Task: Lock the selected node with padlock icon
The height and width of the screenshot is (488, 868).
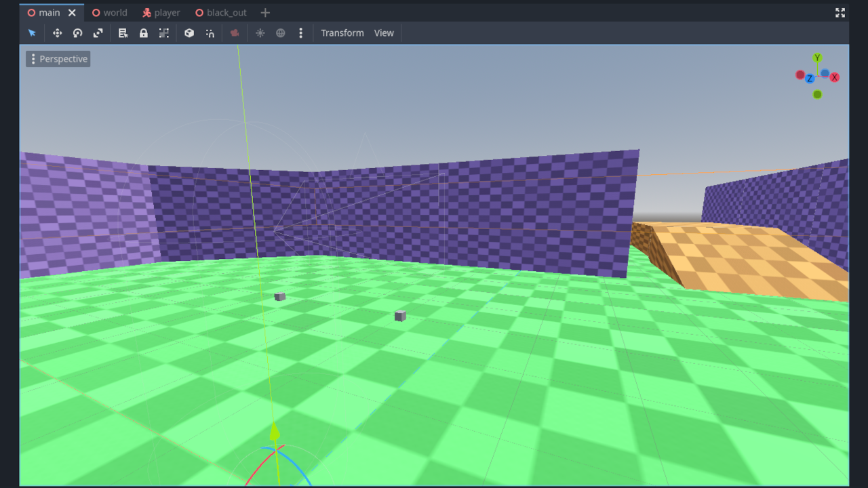Action: coord(143,33)
